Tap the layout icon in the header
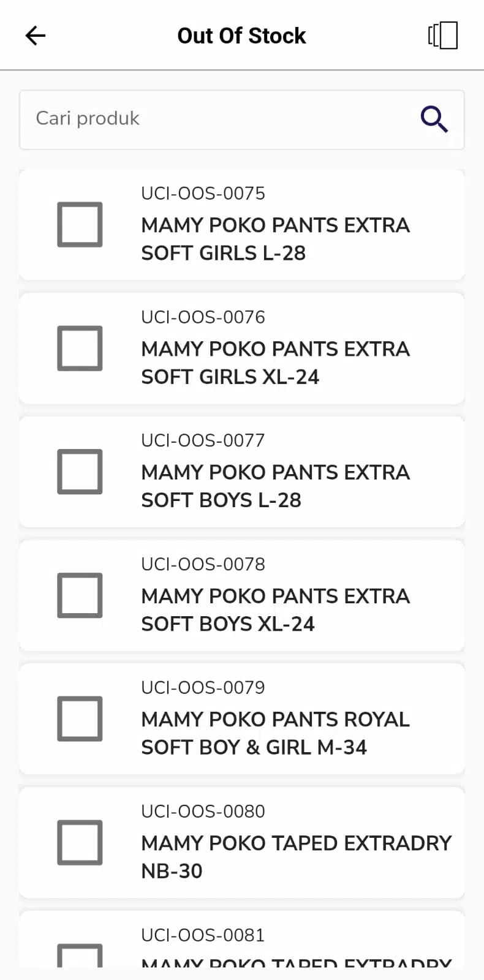The width and height of the screenshot is (484, 980). click(443, 36)
